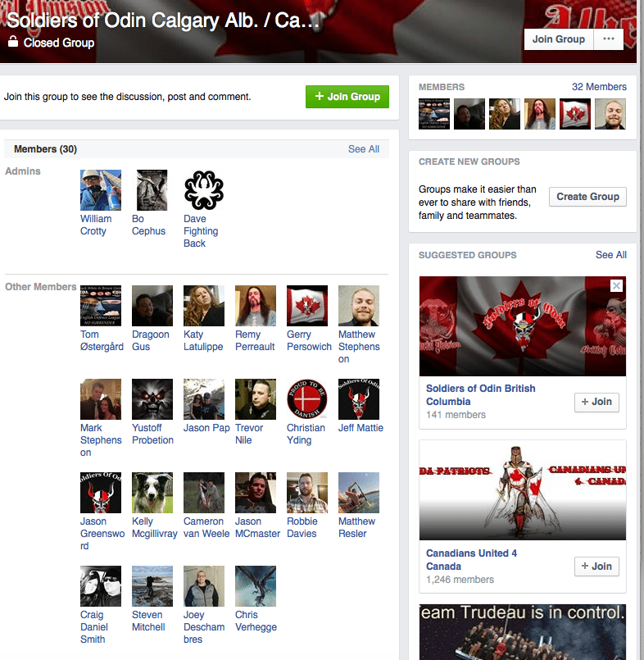Viewport: 644px width, 660px height.
Task: Open Yustoff Probetion's skull avatar
Action: pyautogui.click(x=152, y=399)
